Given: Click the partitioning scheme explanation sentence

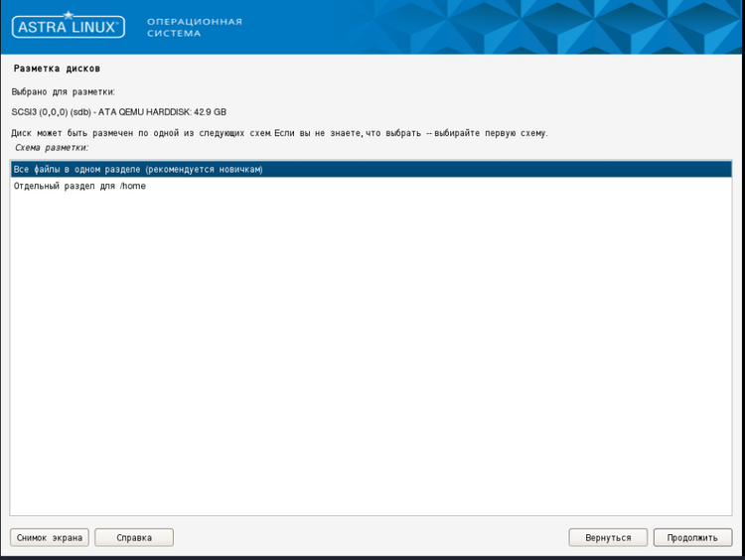Looking at the screenshot, I should click(x=279, y=133).
